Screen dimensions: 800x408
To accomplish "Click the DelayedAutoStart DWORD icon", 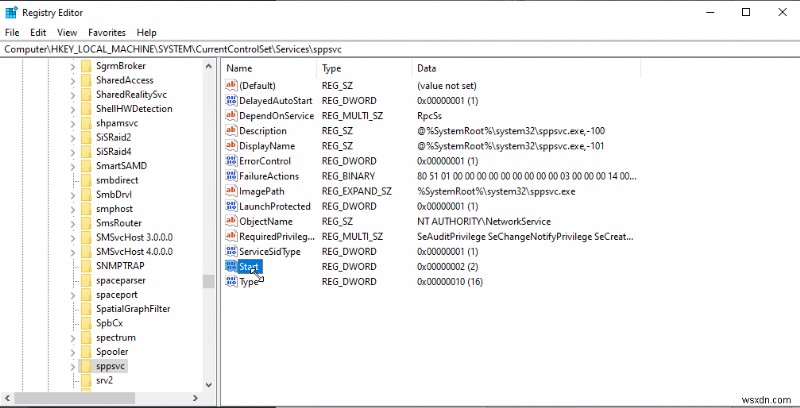I will [x=231, y=100].
